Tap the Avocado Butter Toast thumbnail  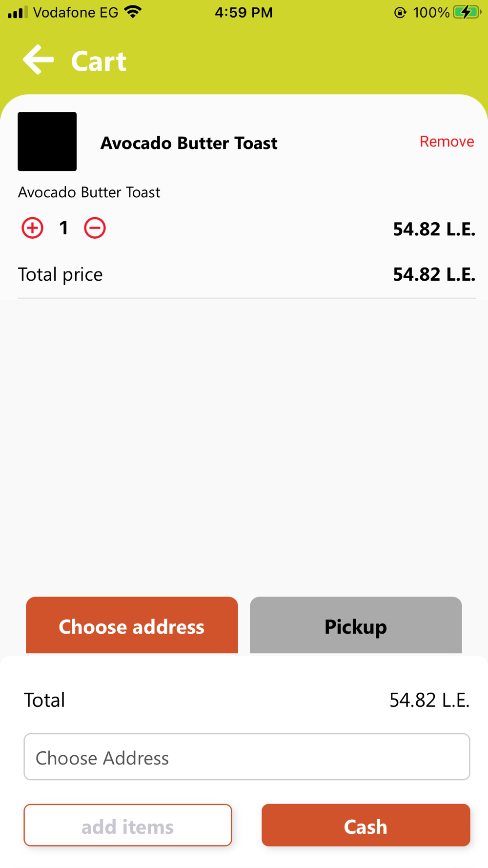(47, 142)
